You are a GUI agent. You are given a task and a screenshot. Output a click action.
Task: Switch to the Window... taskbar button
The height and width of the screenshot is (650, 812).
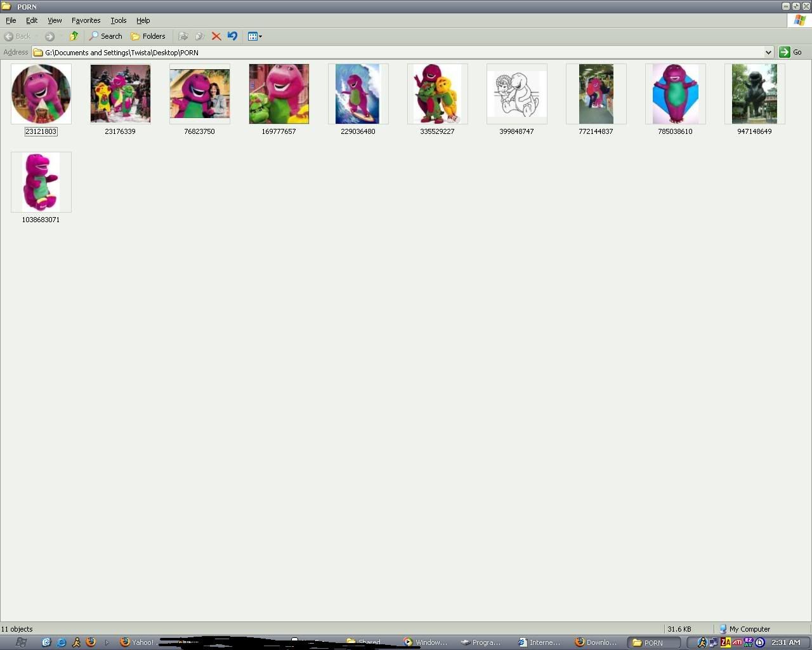[x=425, y=642]
